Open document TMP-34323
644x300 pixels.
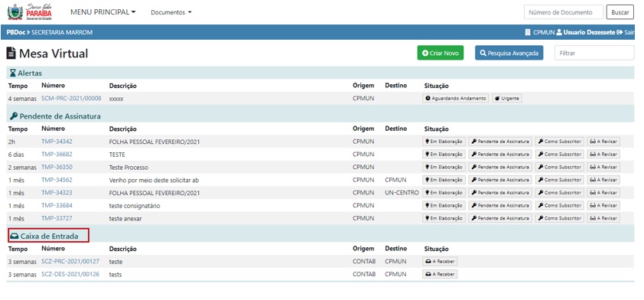[57, 193]
